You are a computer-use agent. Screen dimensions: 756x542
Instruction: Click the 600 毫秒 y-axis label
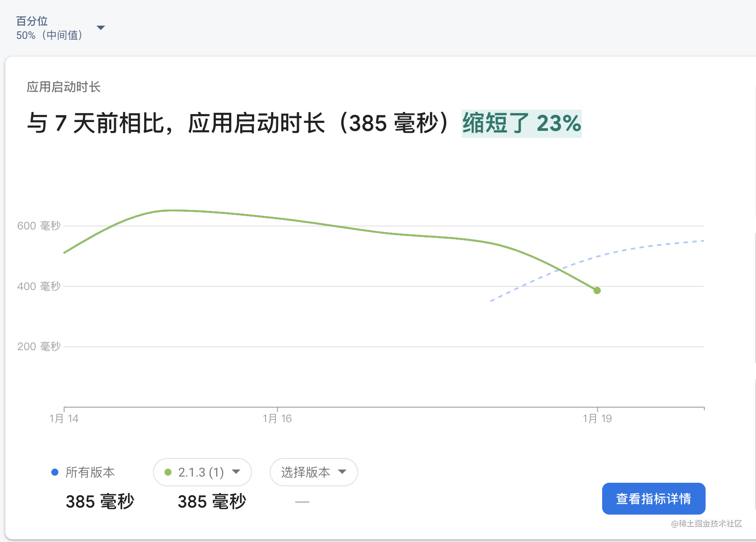(x=39, y=226)
